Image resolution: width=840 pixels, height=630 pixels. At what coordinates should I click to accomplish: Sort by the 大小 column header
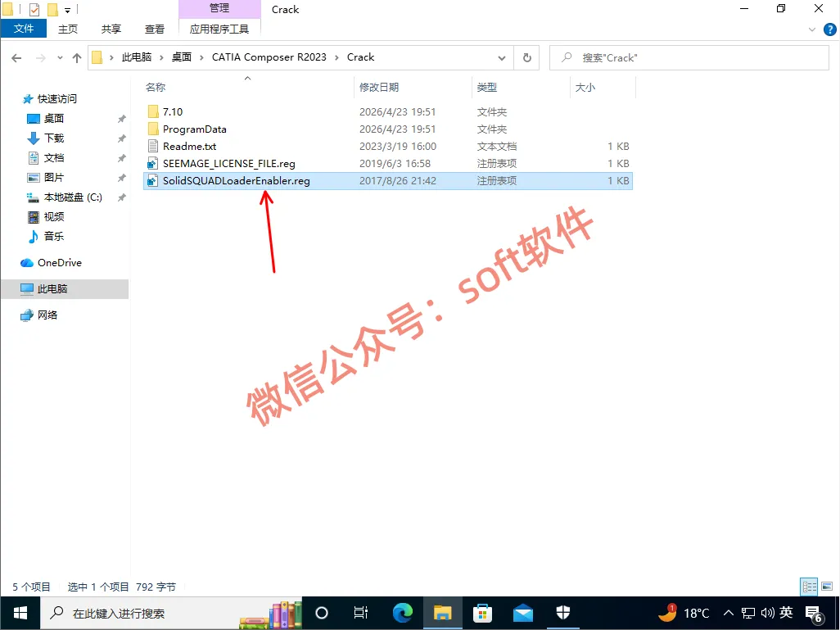(585, 87)
